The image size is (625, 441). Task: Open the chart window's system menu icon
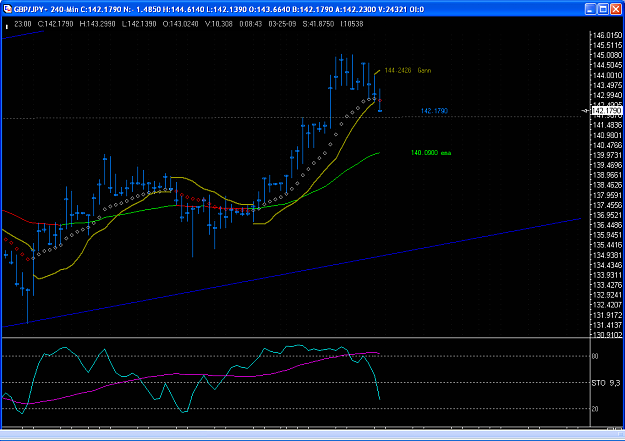click(7, 9)
